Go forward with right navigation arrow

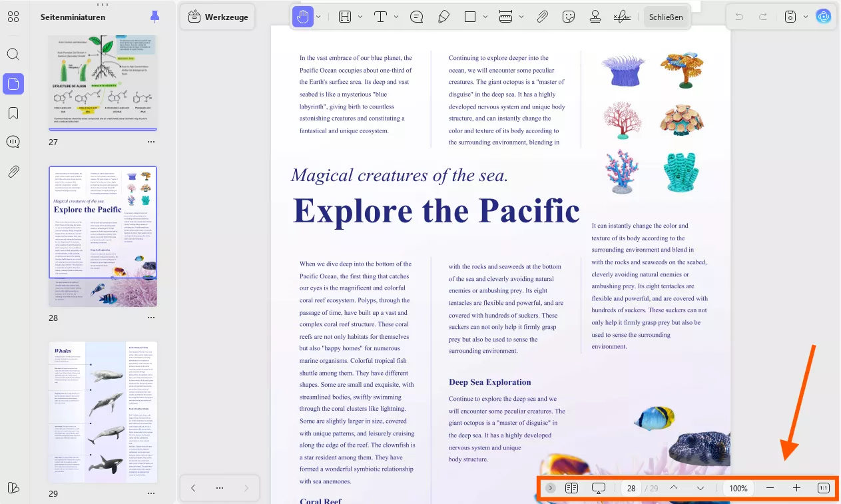(246, 488)
